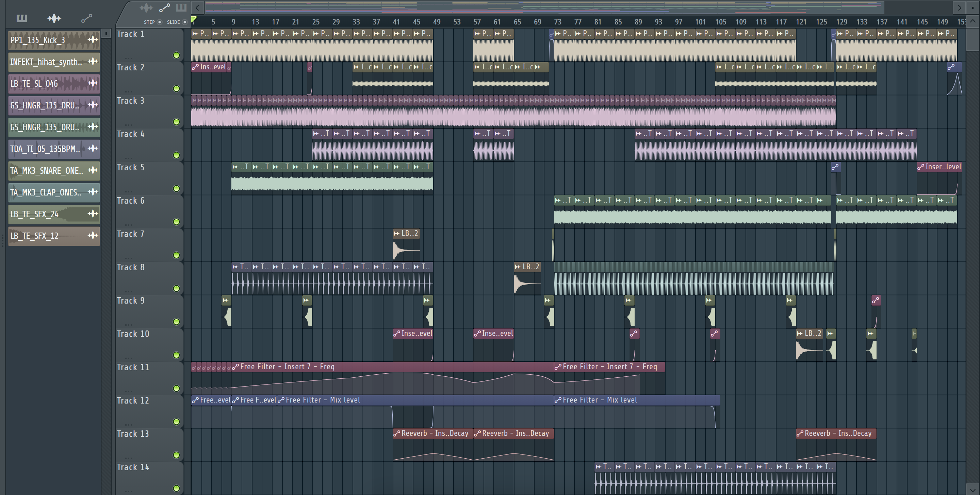Click the vertical playlist scrollbar handle
Image resolution: width=980 pixels, height=495 pixels.
[973, 39]
